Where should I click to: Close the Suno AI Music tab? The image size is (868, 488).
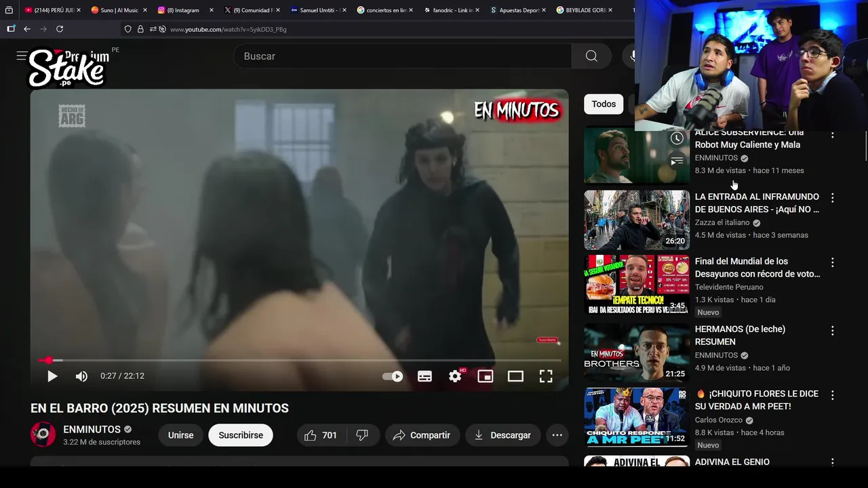pyautogui.click(x=144, y=10)
